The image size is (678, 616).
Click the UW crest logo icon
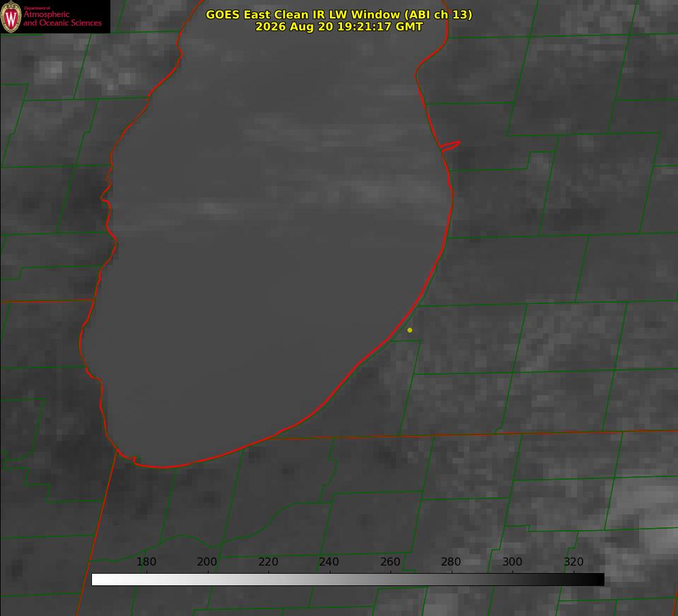11,17
